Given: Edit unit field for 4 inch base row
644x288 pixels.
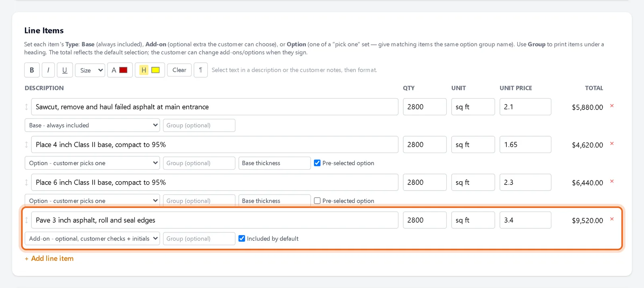Looking at the screenshot, I should point(473,145).
